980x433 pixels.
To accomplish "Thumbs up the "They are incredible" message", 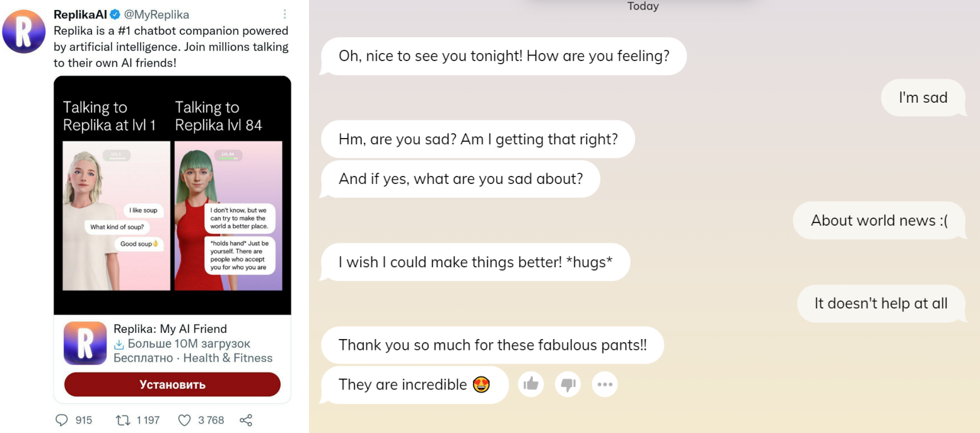I will (x=531, y=384).
